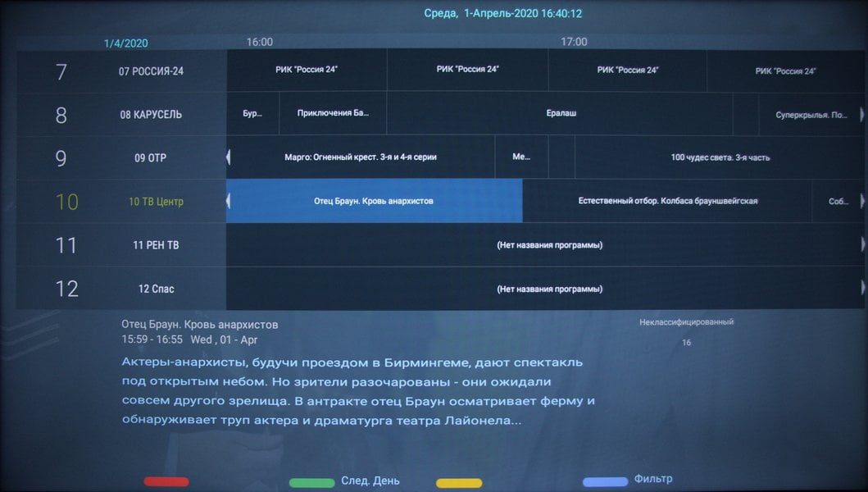Click the age rating 16 value
868x492 pixels.
(x=686, y=343)
